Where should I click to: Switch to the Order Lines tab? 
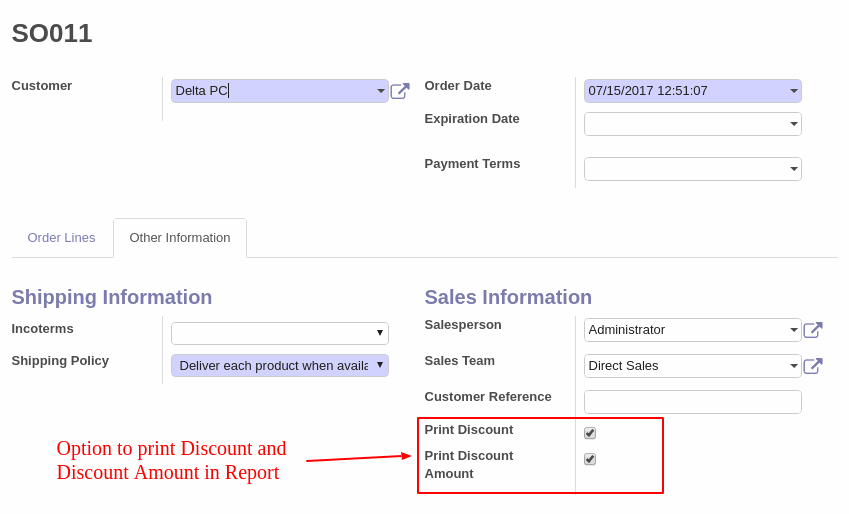click(x=61, y=238)
